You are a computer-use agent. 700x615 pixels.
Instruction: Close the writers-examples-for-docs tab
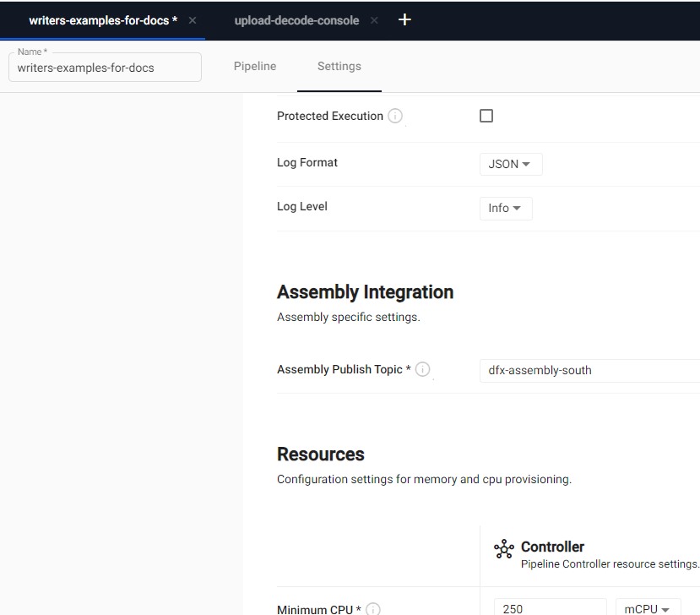[193, 20]
